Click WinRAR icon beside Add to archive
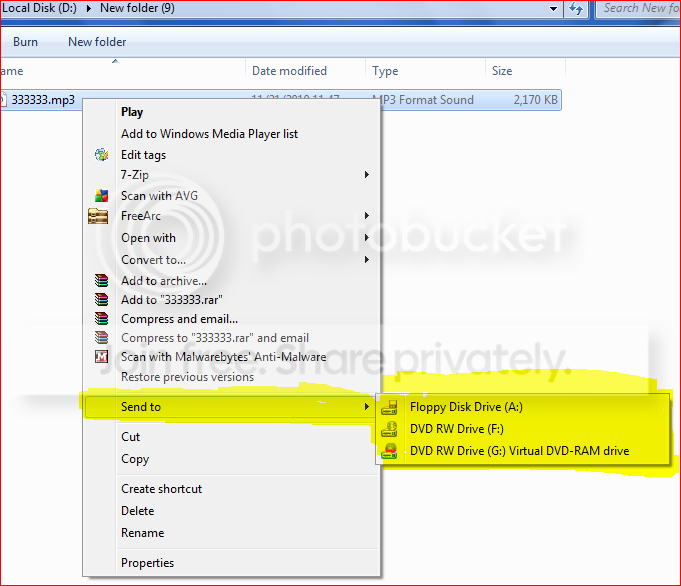The image size is (681, 586). point(102,281)
